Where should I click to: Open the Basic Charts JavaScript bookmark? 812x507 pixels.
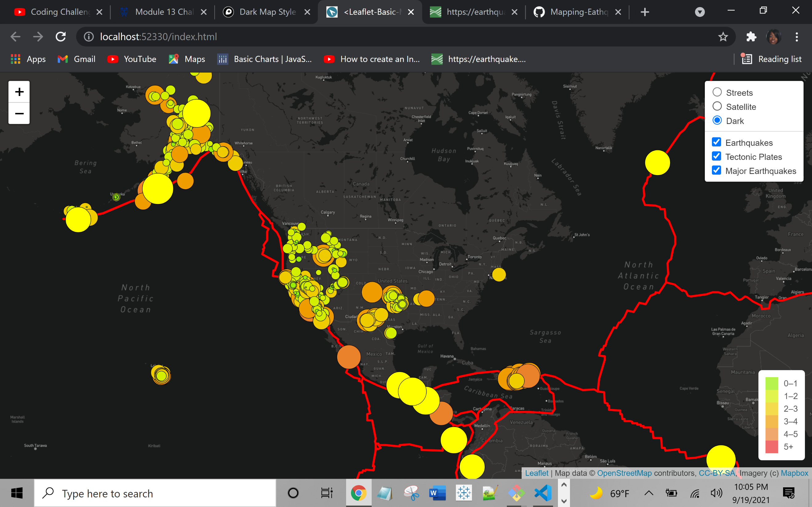[x=265, y=59]
